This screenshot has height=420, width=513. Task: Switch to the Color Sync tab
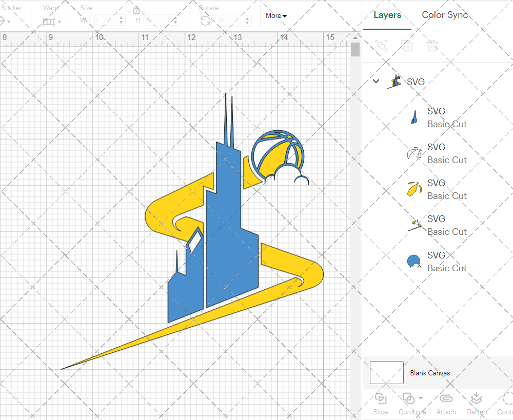445,15
